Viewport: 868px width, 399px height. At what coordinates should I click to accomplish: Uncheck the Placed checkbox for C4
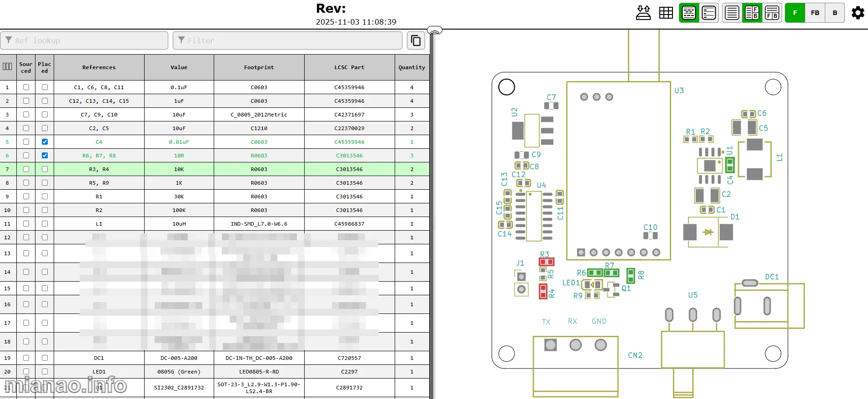[x=45, y=142]
